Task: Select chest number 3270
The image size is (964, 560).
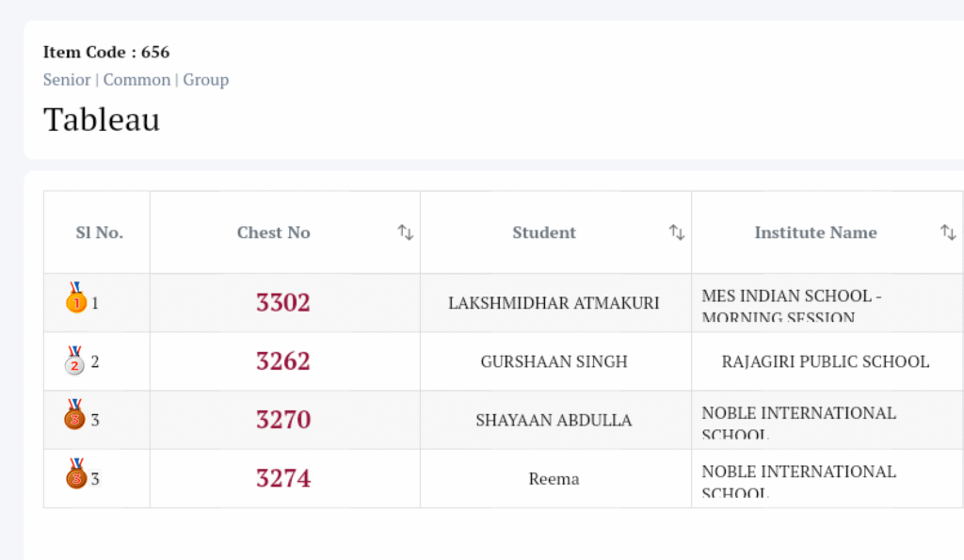Action: (282, 420)
